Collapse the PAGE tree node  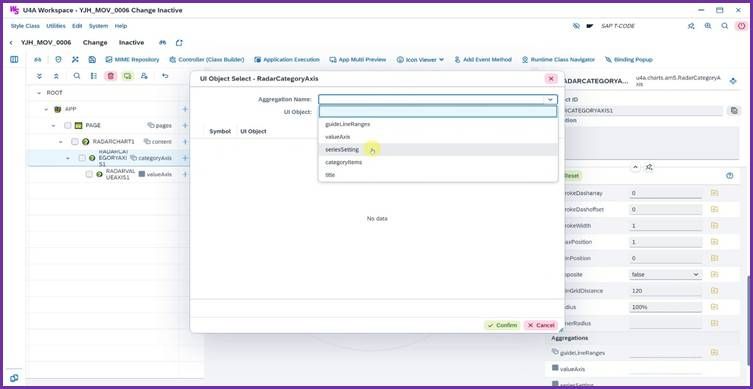[x=53, y=125]
